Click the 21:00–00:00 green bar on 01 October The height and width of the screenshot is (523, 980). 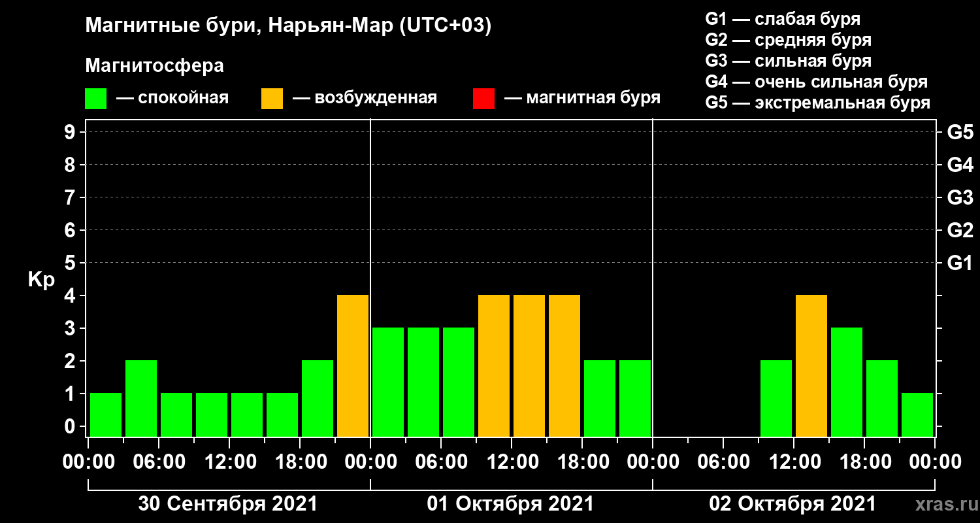pos(635,399)
